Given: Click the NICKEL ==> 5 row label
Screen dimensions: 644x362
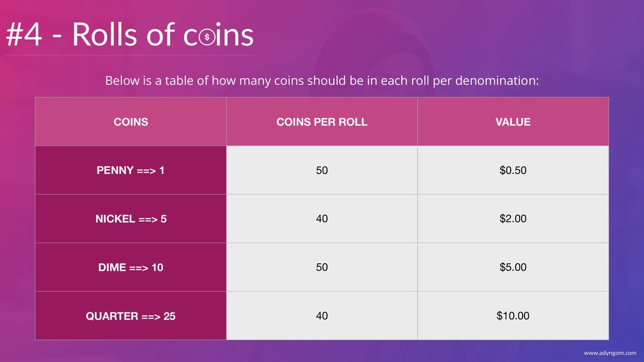Looking at the screenshot, I should [131, 218].
